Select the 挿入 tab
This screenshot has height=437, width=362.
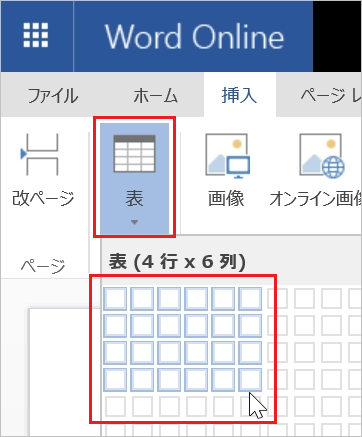(x=239, y=95)
